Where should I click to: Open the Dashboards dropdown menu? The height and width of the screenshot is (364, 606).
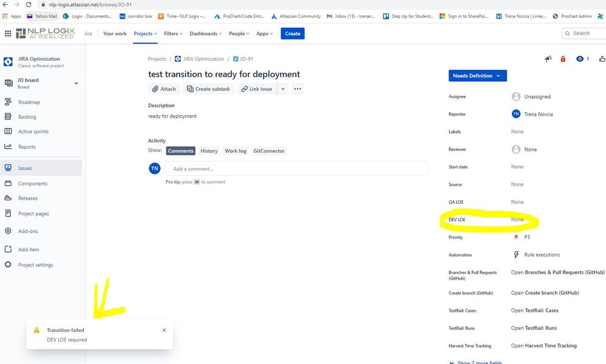click(x=206, y=33)
